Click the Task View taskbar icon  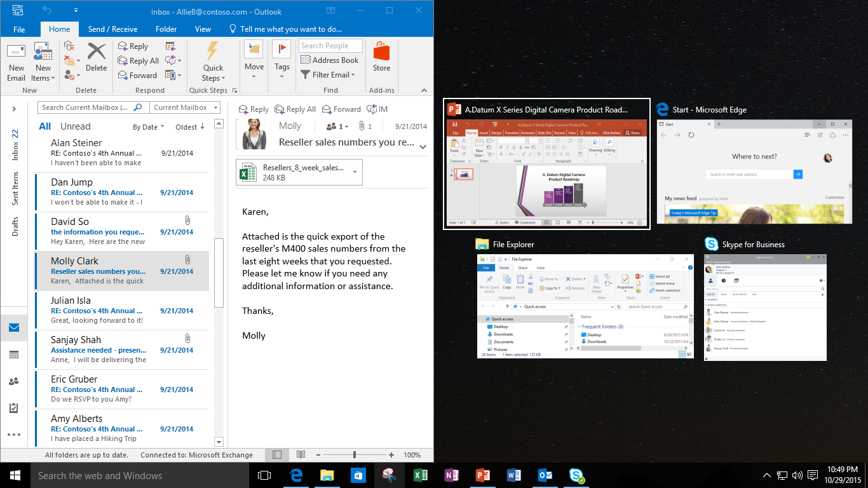[264, 475]
